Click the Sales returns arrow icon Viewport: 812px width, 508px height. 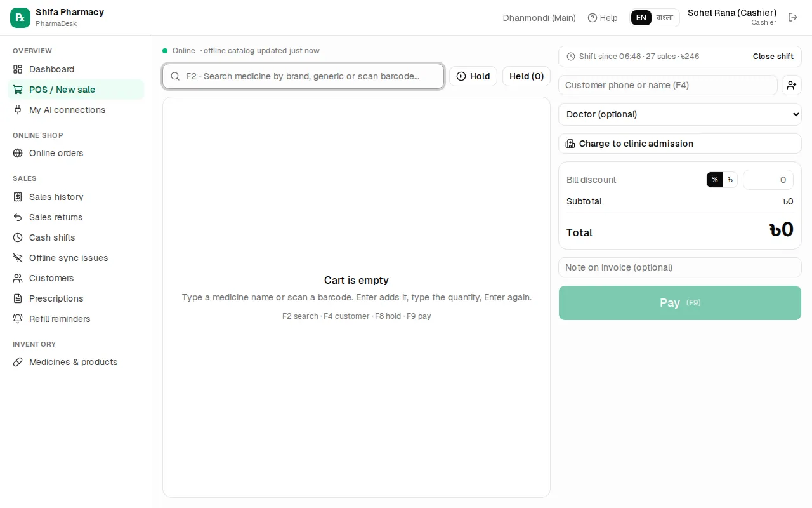(x=18, y=217)
